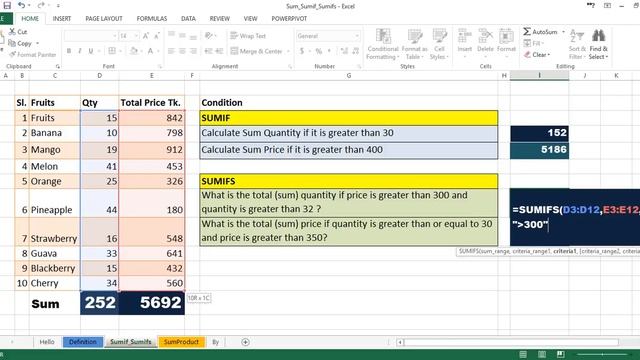The width and height of the screenshot is (640, 360).
Task: Toggle Middle Align in Alignment group
Action: [x=182, y=36]
